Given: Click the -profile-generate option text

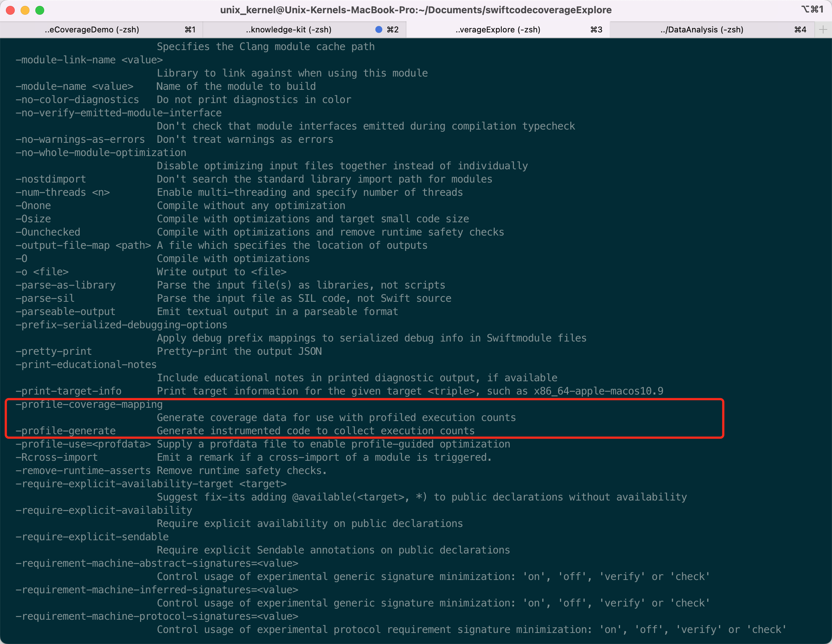Looking at the screenshot, I should click(x=66, y=431).
